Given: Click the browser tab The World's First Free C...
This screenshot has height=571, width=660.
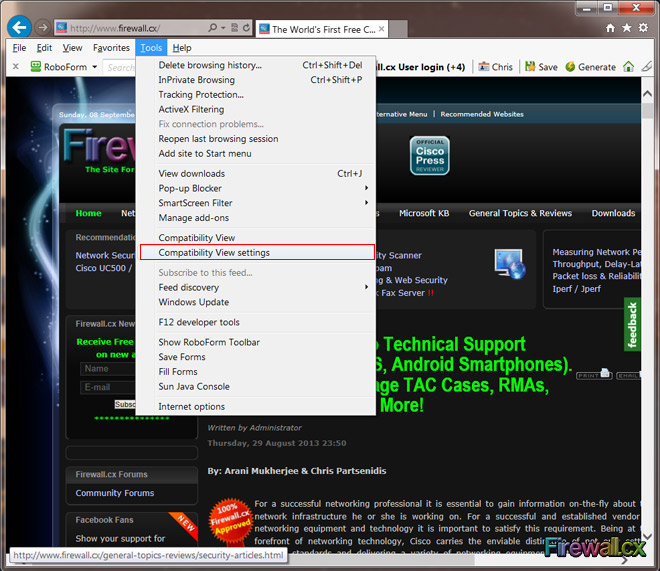Looking at the screenshot, I should 322,29.
